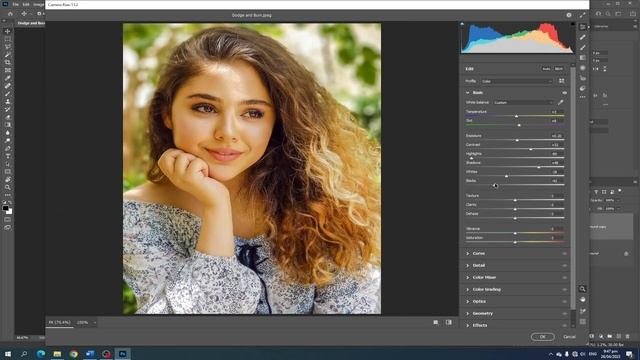Select the Camera Raw zoom magnifier tool
Viewport: 640px width, 360px height.
(582, 289)
